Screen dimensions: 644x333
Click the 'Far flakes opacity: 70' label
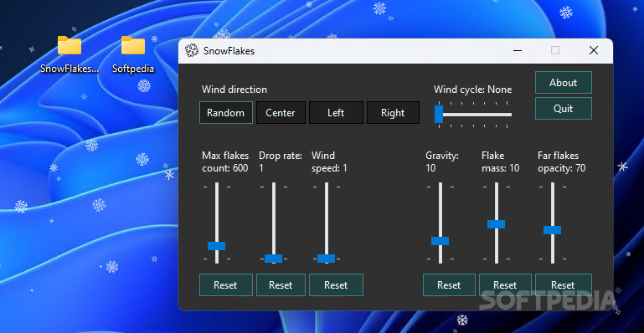click(562, 162)
